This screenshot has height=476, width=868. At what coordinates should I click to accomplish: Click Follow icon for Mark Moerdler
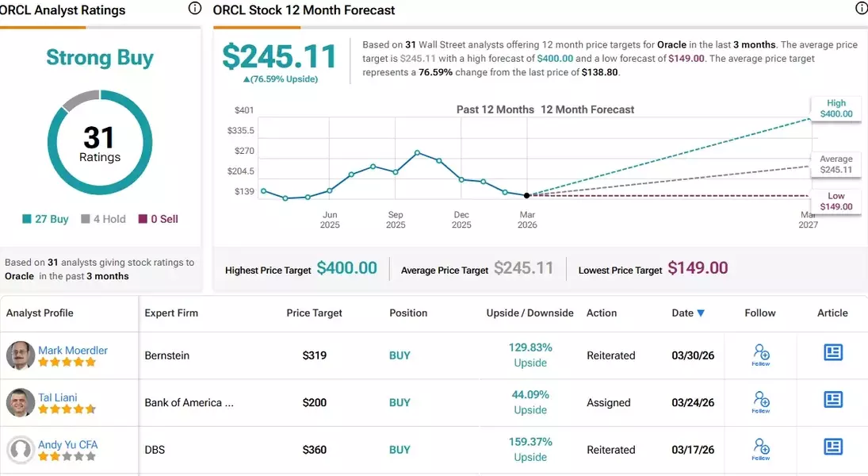pyautogui.click(x=761, y=354)
